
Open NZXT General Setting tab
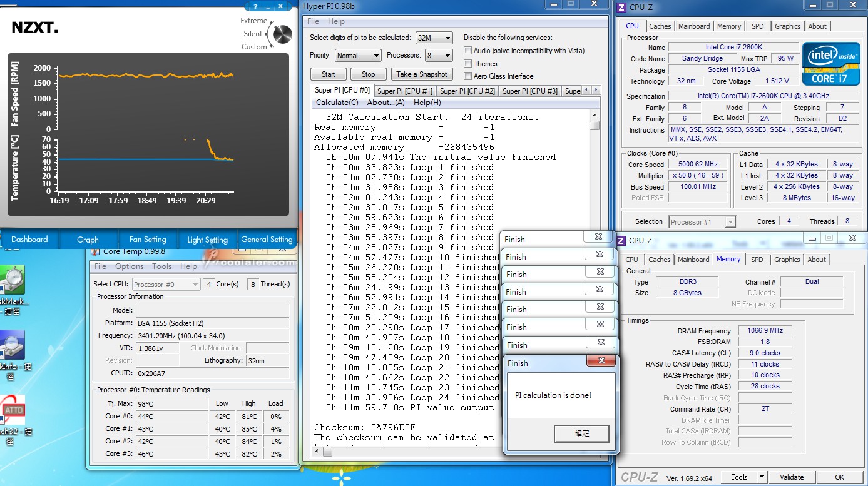[x=267, y=240]
